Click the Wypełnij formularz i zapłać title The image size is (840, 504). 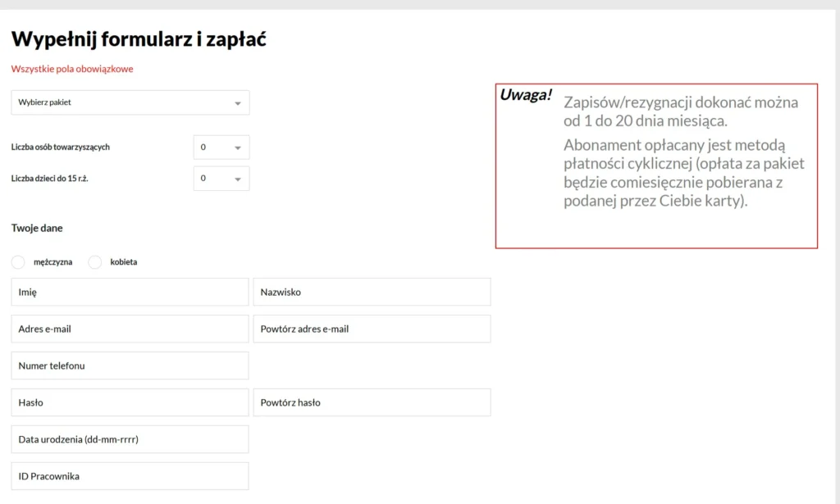tap(139, 39)
